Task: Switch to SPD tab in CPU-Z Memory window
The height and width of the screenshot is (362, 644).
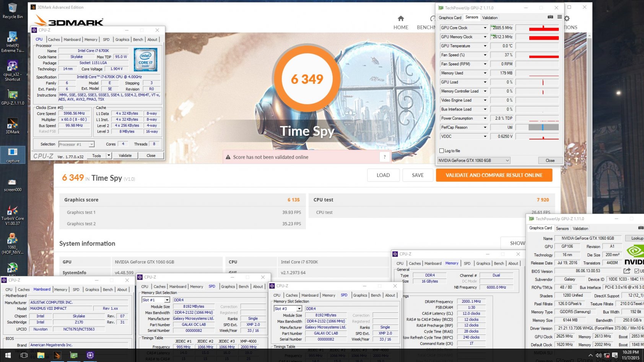Action: tap(467, 263)
